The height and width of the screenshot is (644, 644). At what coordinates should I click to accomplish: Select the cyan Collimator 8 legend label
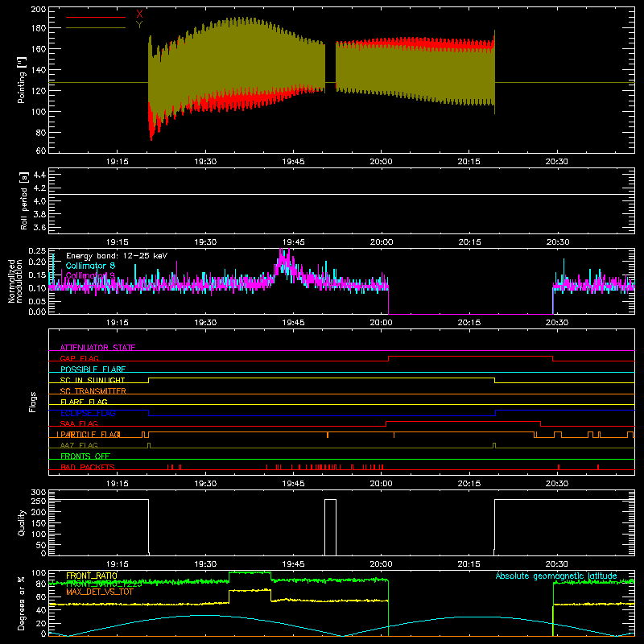coord(90,266)
